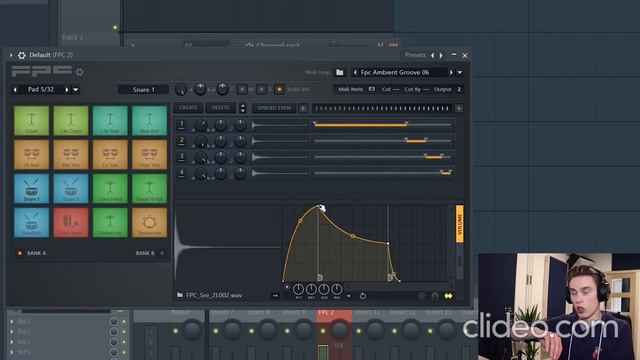
Task: Toggle small button after Spread Even
Action: point(303,108)
